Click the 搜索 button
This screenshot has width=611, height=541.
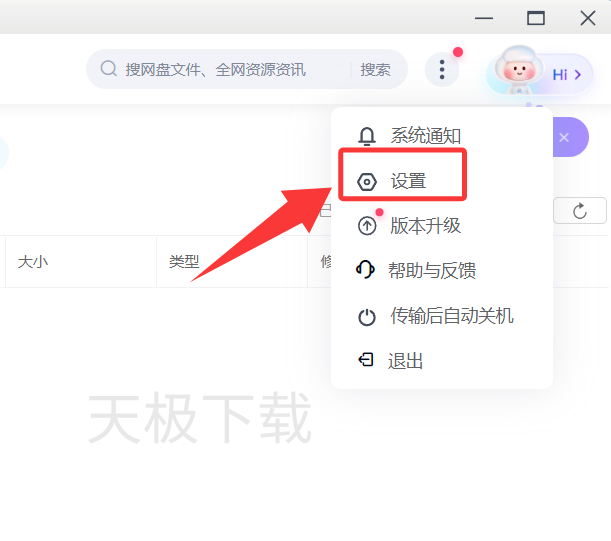pos(375,69)
